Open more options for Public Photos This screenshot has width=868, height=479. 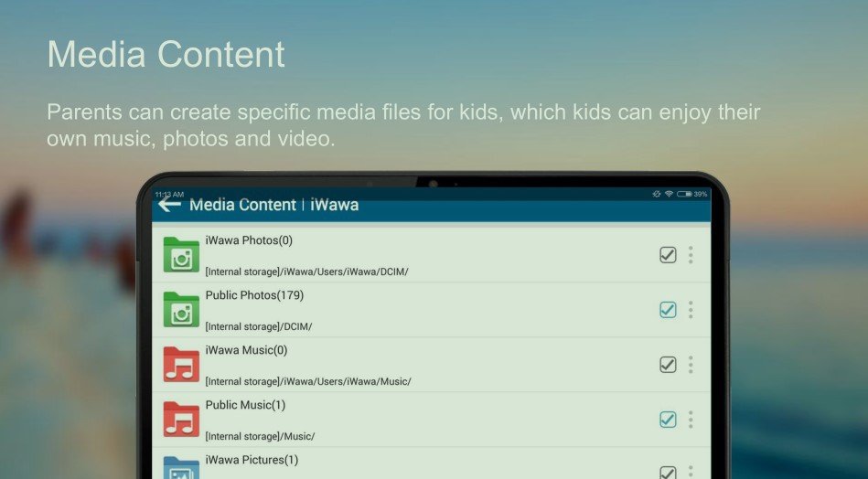pyautogui.click(x=691, y=310)
